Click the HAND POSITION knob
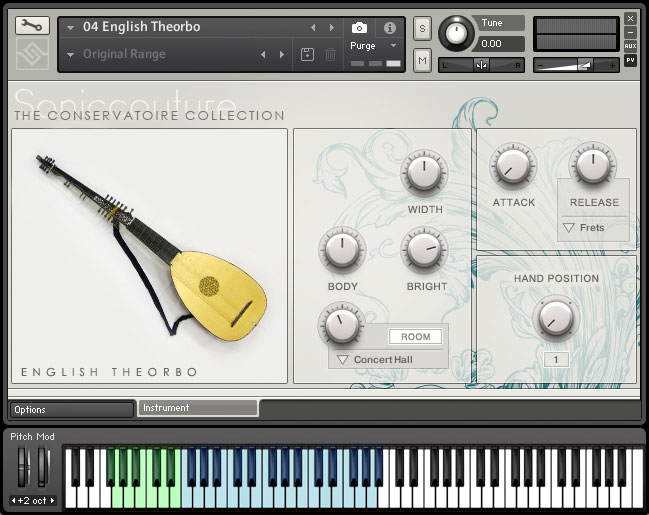This screenshot has height=515, width=649. click(556, 318)
